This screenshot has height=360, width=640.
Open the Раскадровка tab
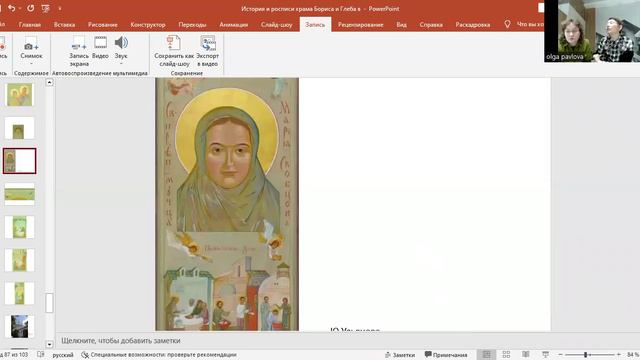click(x=473, y=24)
